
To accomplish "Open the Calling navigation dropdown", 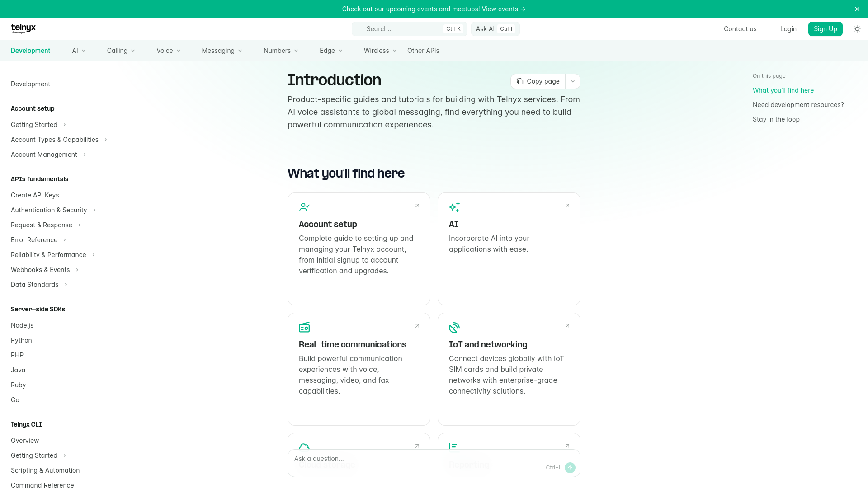I will [121, 51].
